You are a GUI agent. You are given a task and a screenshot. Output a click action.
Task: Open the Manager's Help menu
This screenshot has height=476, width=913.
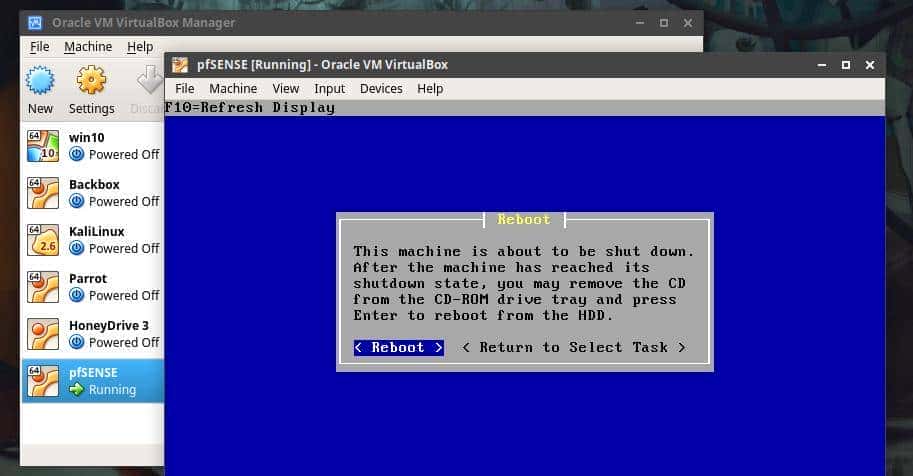[x=140, y=47]
